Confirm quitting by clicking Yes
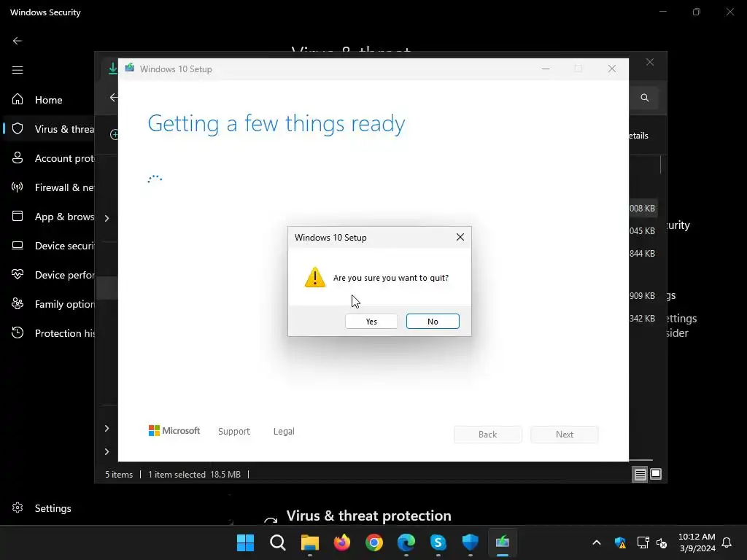 (x=371, y=322)
